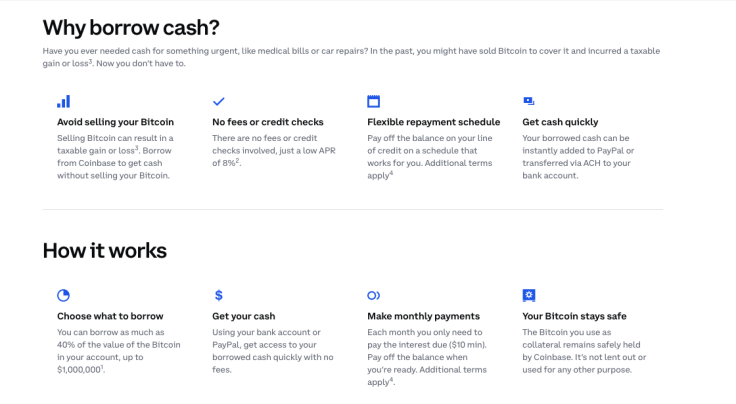Click the calendar icon above Flexible repayment

pyautogui.click(x=374, y=101)
